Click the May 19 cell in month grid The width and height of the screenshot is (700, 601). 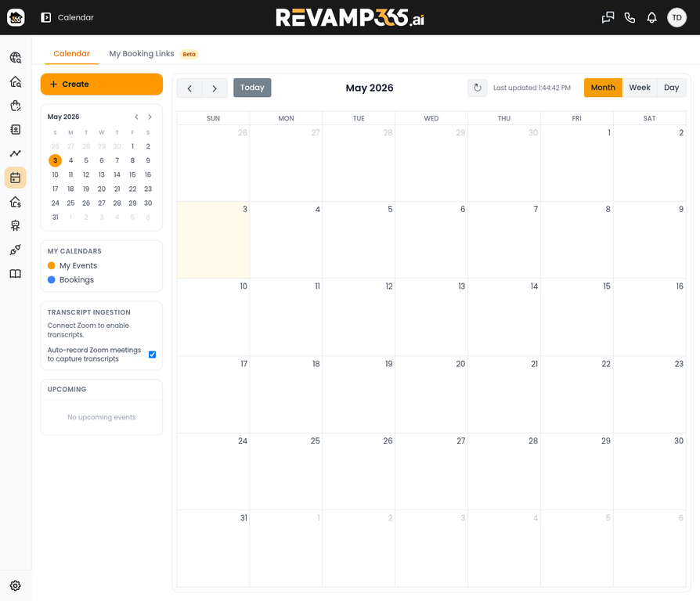(359, 394)
